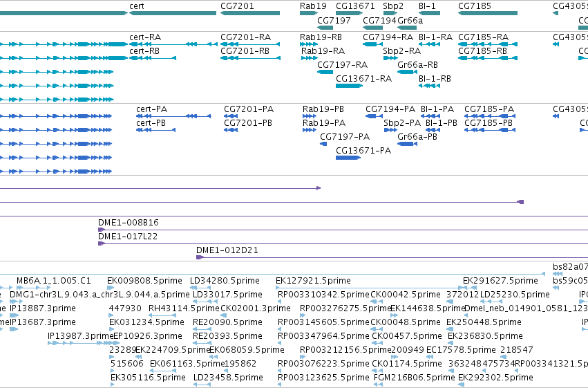This screenshot has width=588, height=388.
Task: Select the BI-1-PA protein feature
Action: pyautogui.click(x=430, y=116)
